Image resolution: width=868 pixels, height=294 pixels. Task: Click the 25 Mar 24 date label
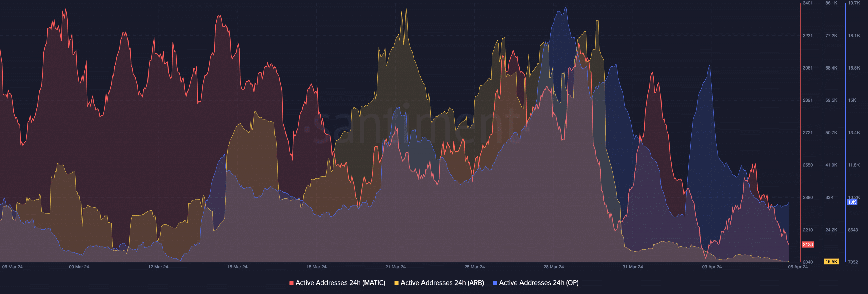click(x=474, y=267)
